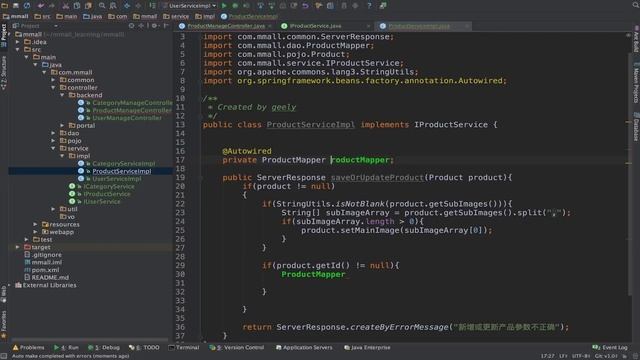Click the impl breadcrumb in navigation bar
This screenshot has height=360, width=640.
(205, 16)
